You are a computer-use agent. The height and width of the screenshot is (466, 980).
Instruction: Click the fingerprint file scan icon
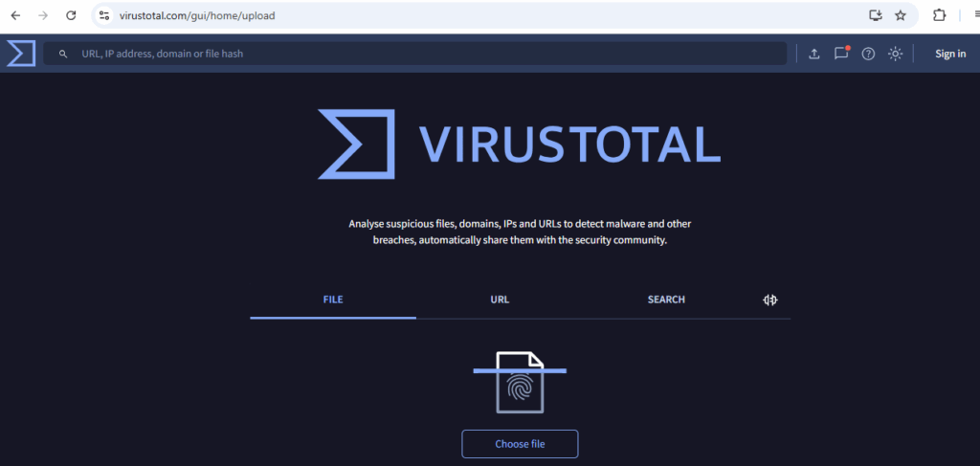tap(520, 382)
